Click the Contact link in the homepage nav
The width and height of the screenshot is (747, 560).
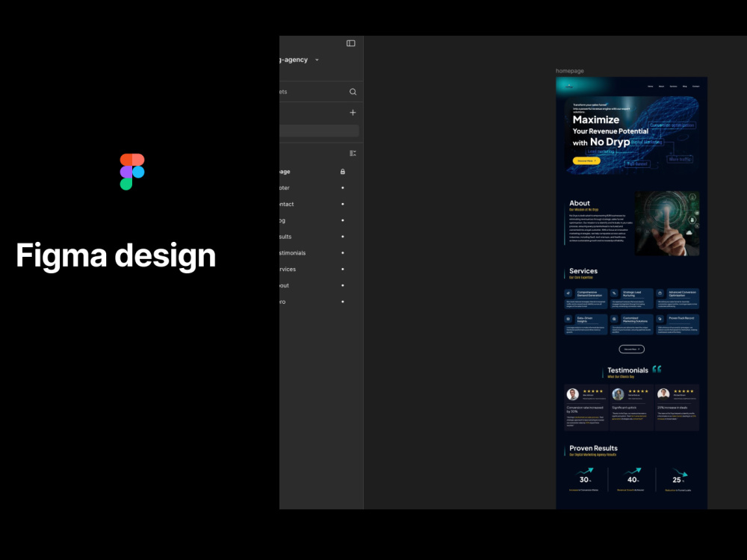(696, 86)
